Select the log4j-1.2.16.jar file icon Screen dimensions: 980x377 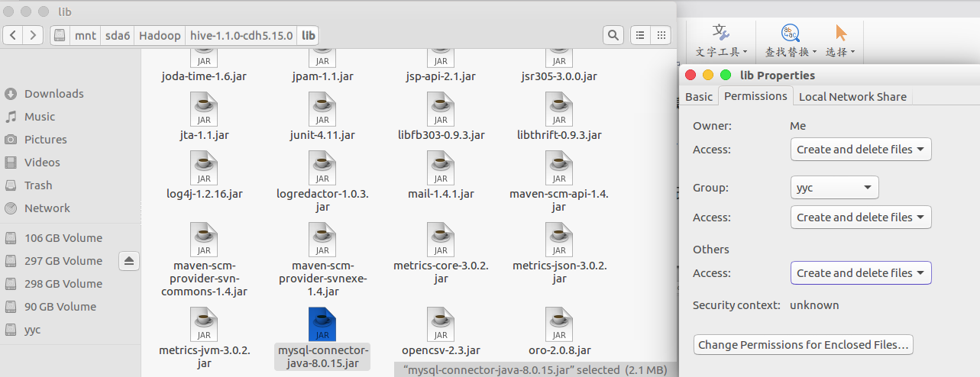204,168
